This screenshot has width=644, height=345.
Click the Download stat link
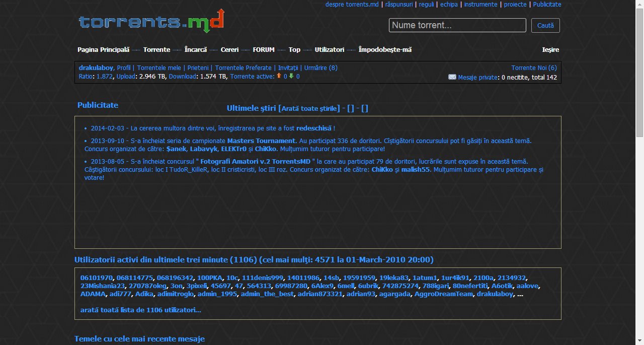(183, 77)
